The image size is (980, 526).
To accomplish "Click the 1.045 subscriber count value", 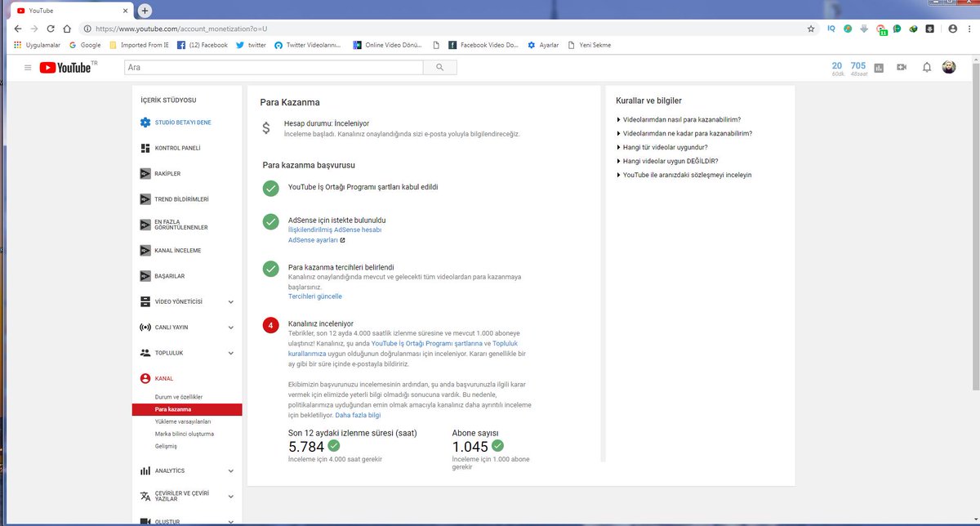I will point(470,447).
